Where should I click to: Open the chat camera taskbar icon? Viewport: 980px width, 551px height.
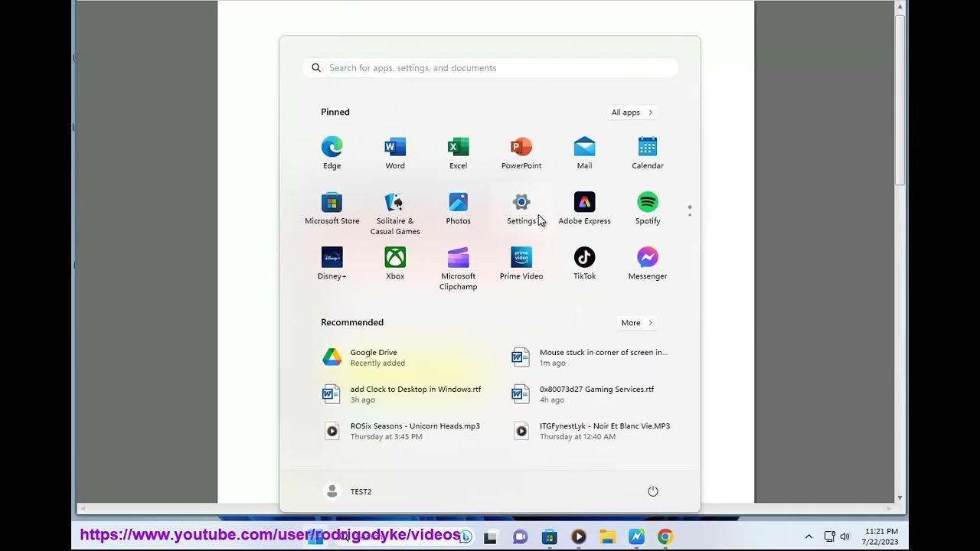pyautogui.click(x=520, y=537)
